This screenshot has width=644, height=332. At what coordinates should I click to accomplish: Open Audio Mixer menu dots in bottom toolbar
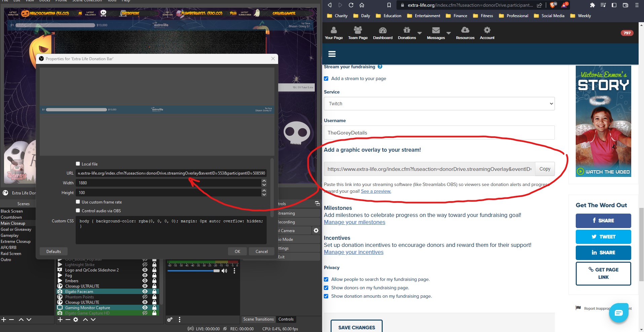click(x=179, y=320)
